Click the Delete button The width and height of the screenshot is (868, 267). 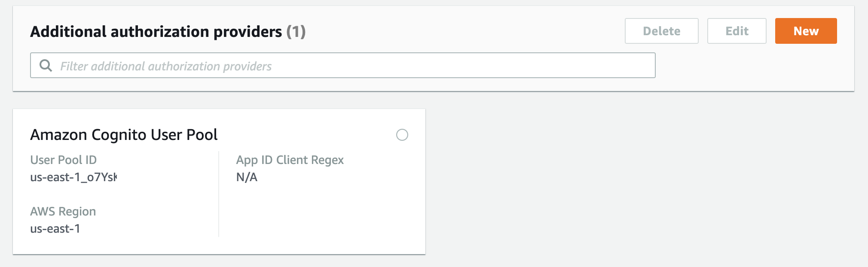(x=661, y=31)
